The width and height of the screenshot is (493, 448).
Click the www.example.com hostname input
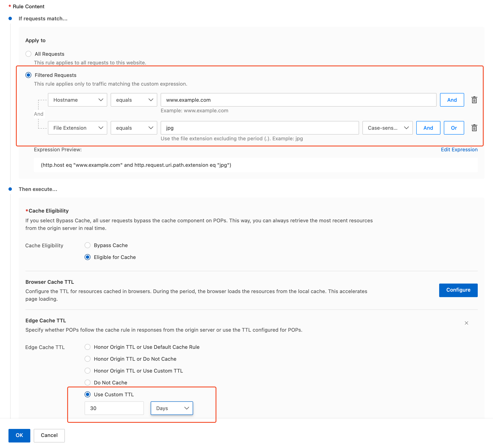(x=298, y=100)
